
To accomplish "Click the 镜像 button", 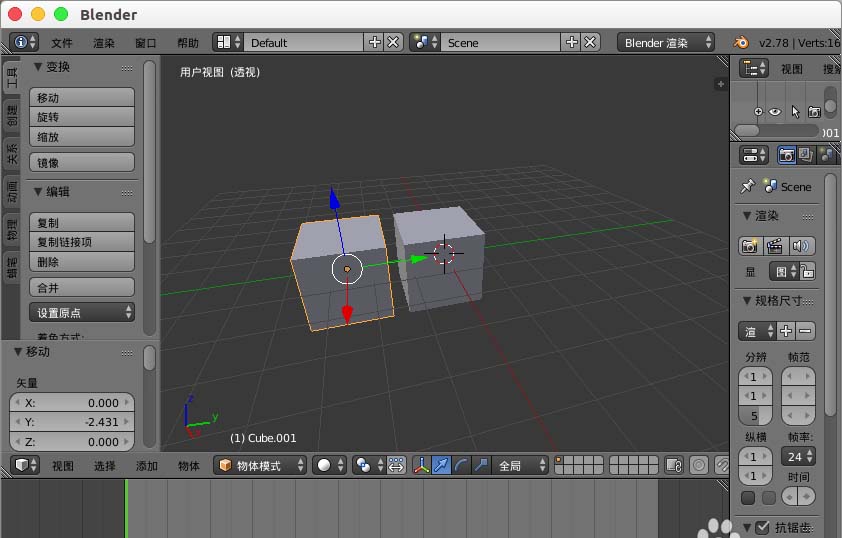I will [x=82, y=162].
